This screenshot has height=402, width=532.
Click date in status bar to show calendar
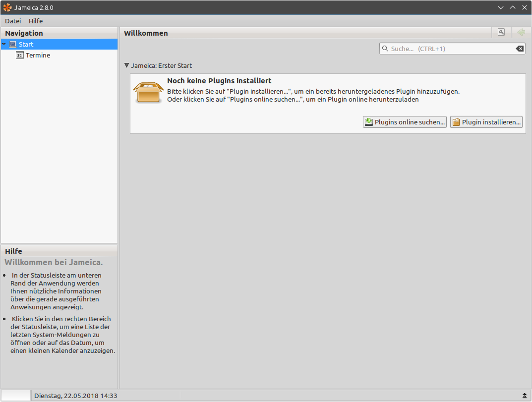pyautogui.click(x=75, y=396)
